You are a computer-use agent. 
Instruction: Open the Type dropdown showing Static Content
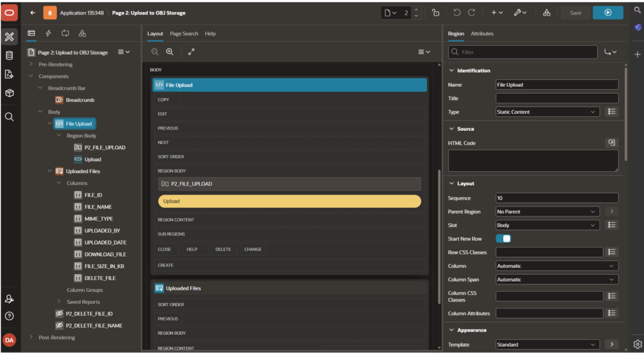click(x=548, y=112)
